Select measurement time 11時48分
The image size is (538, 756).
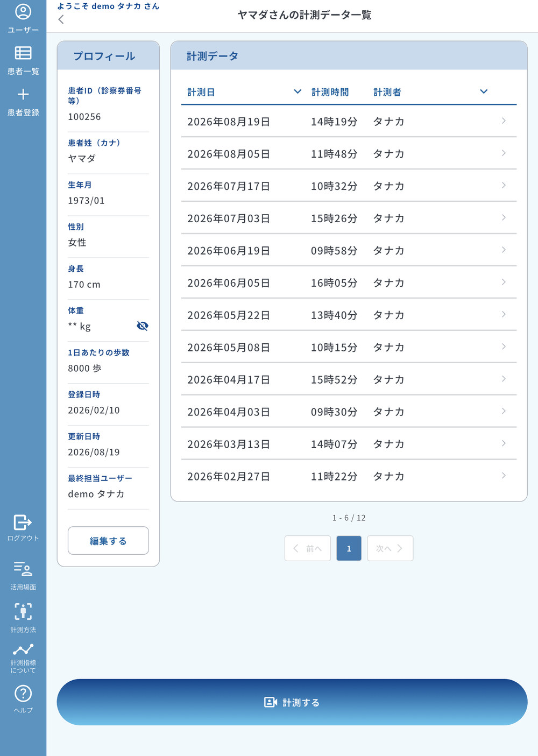pyautogui.click(x=334, y=154)
